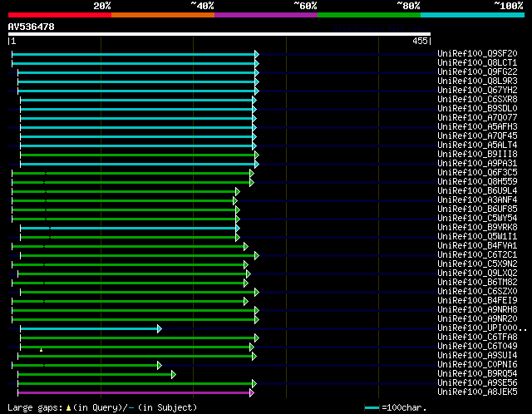Click the truncated UniRef100_UPI000.. label
Viewport: 532px width, 414px height.
point(482,328)
